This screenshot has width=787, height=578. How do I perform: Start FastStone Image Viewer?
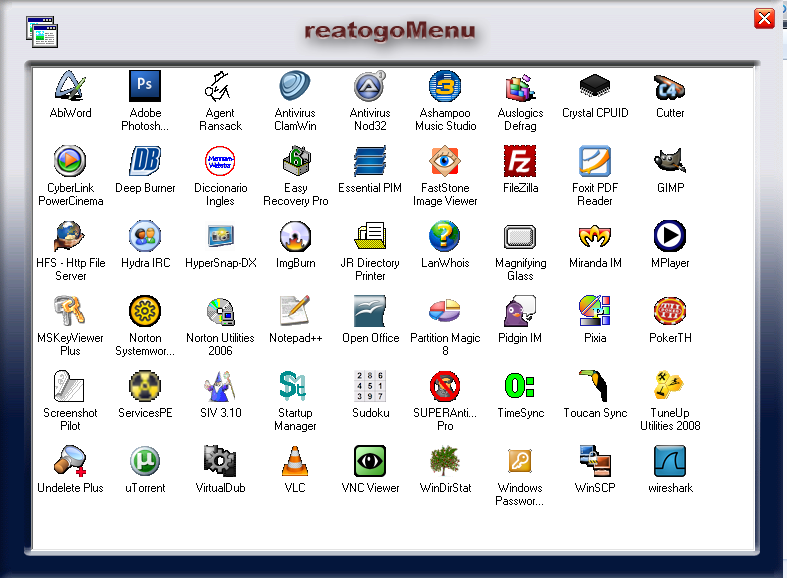pyautogui.click(x=445, y=161)
